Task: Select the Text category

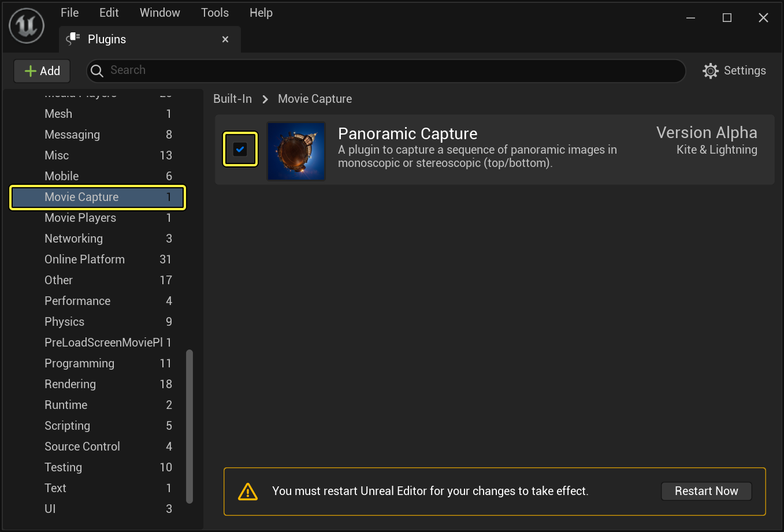Action: tap(98, 488)
